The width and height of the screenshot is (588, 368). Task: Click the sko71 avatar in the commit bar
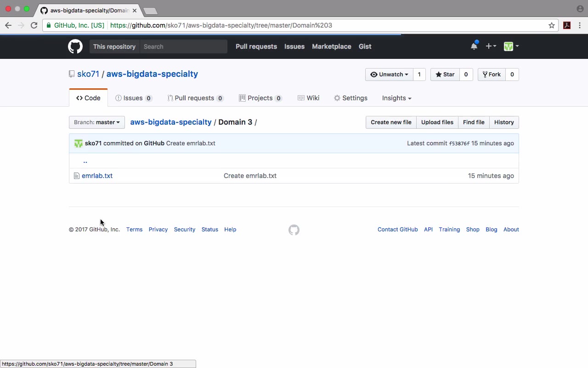click(x=79, y=144)
